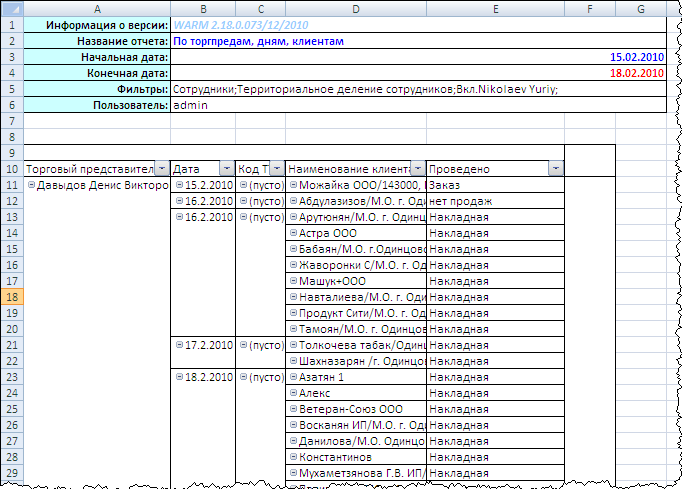Click the collapse icon beside Алекс
This screenshot has width=682, height=489.
(x=293, y=393)
